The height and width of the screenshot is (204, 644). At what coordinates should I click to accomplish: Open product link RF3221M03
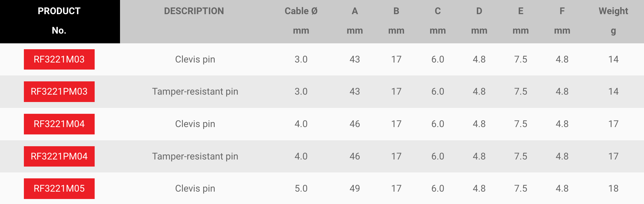[x=59, y=59]
